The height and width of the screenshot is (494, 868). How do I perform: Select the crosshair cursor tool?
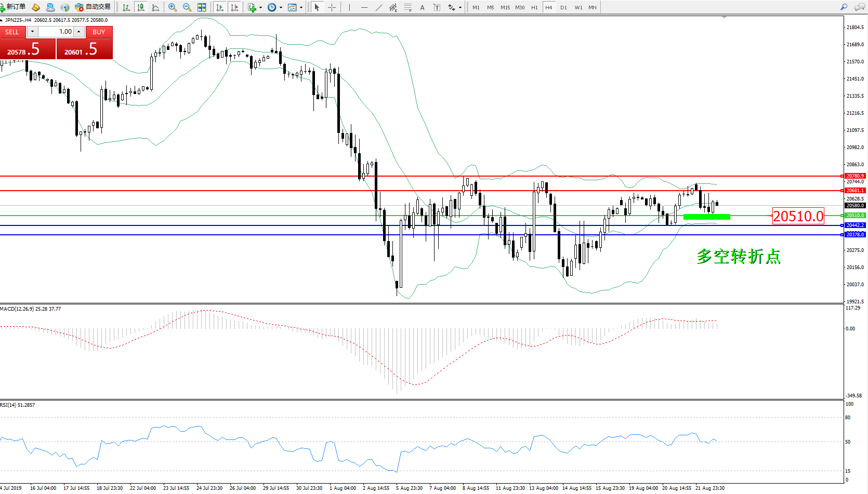[332, 7]
